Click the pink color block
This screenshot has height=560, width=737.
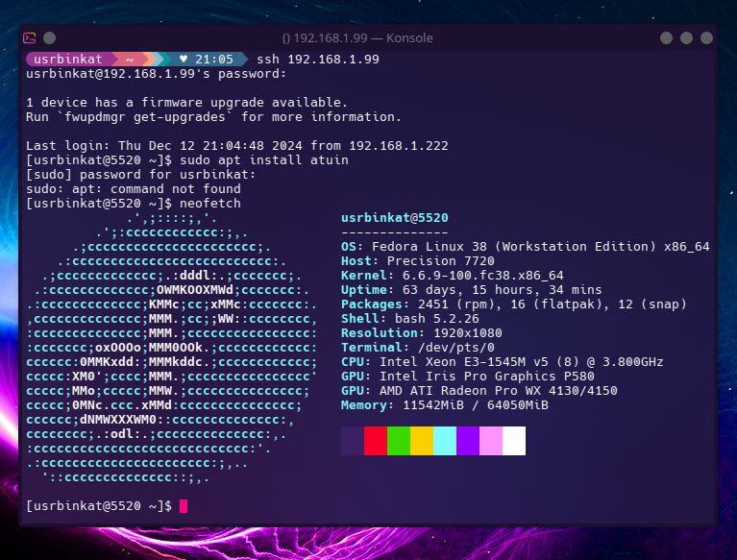(x=491, y=441)
